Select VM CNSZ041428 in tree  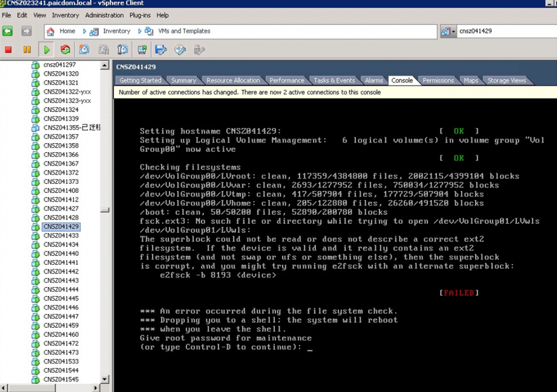[61, 217]
